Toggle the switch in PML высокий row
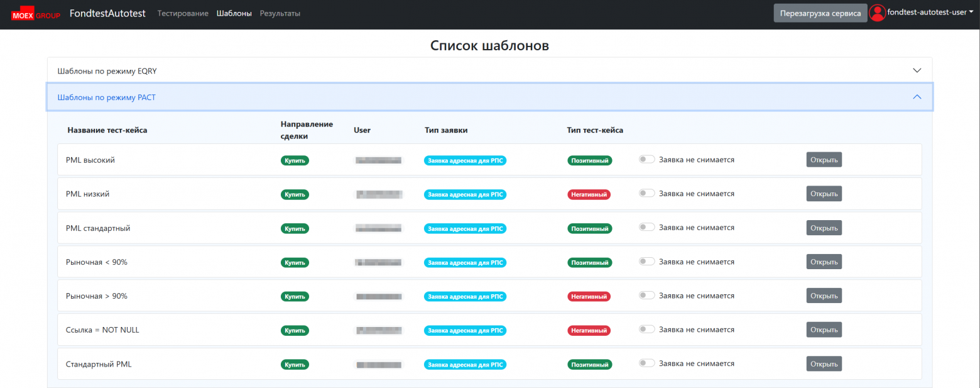This screenshot has width=980, height=388. point(647,160)
